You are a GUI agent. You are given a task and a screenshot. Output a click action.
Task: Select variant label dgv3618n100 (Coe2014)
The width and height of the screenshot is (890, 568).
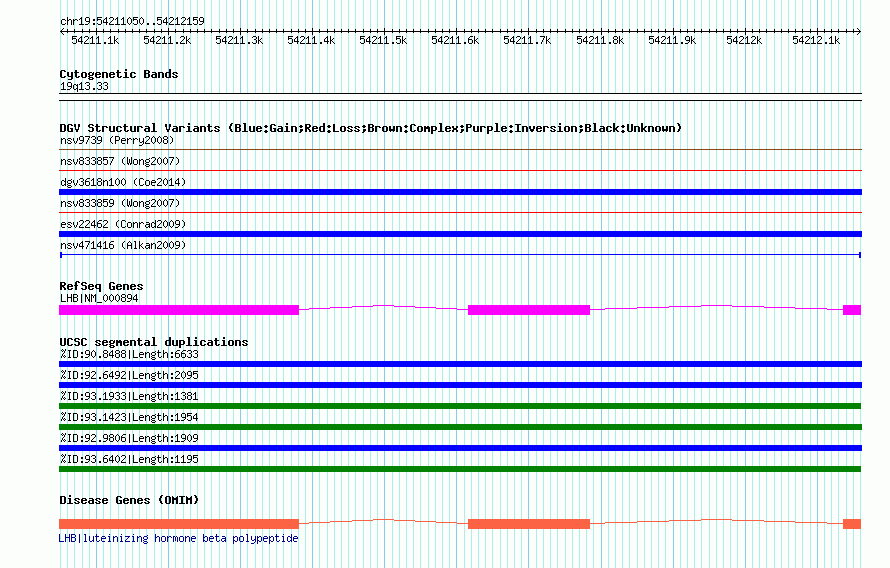click(123, 182)
